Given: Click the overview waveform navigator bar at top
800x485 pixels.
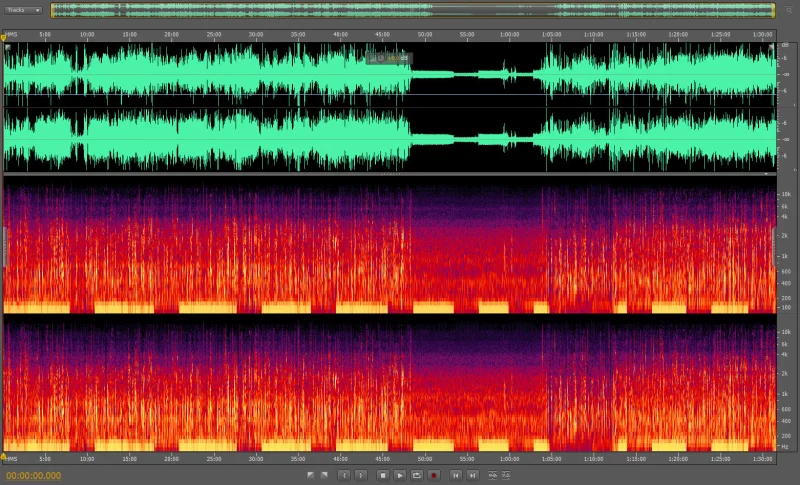Looking at the screenshot, I should 412,10.
